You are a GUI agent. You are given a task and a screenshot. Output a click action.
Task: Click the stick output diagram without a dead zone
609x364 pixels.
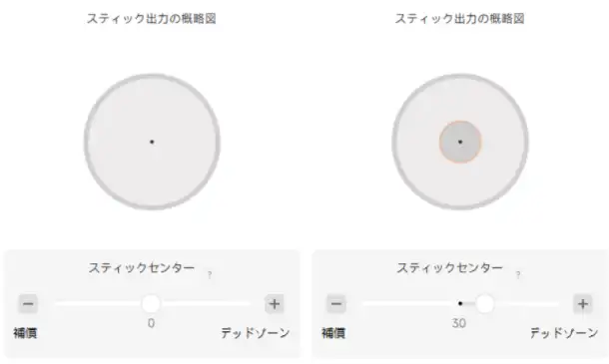[152, 142]
